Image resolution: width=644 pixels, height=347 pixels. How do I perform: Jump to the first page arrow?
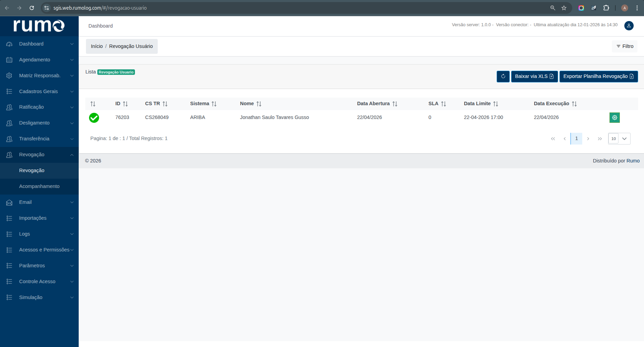click(553, 139)
